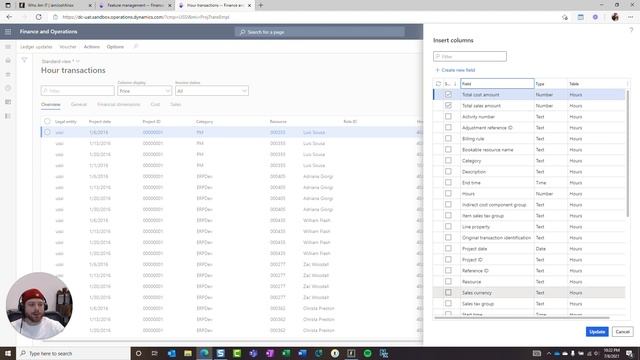Click Create new field link
The width and height of the screenshot is (640, 360).
(456, 70)
